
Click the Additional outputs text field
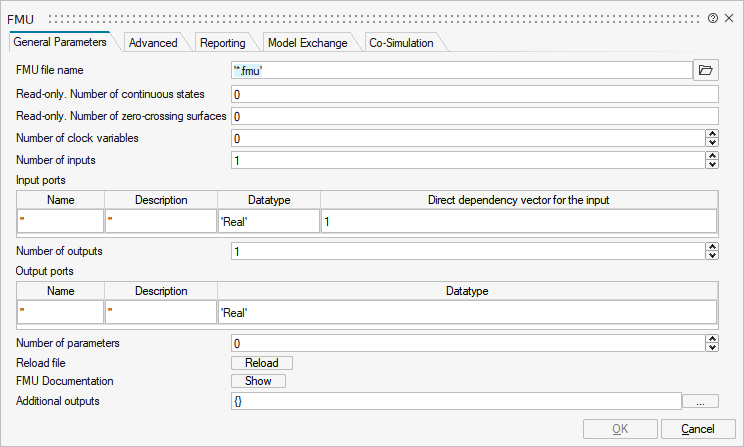tap(455, 401)
